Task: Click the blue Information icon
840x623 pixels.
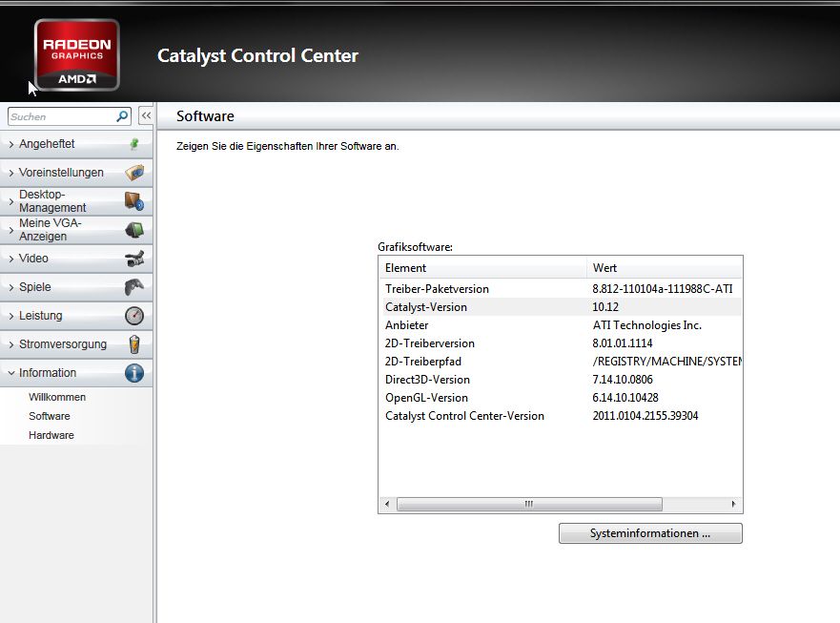Action: [x=134, y=373]
